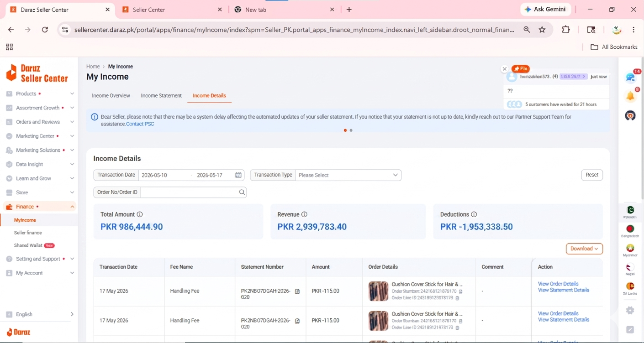Click the browser zoom magnifier icon

click(527, 30)
